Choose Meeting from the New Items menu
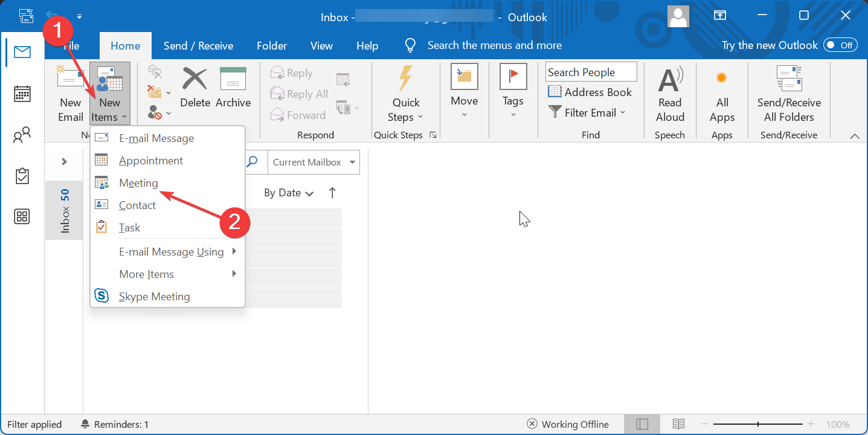This screenshot has width=868, height=435. click(167, 183)
